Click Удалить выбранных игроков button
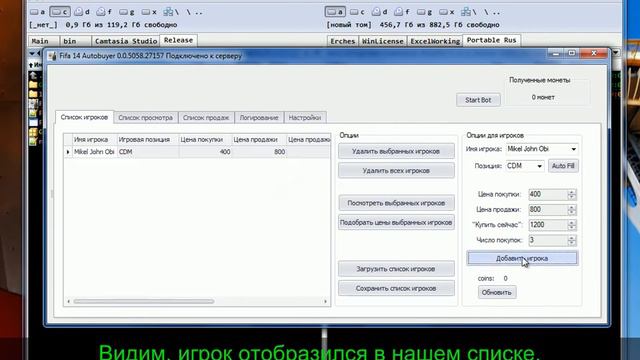 click(x=396, y=151)
